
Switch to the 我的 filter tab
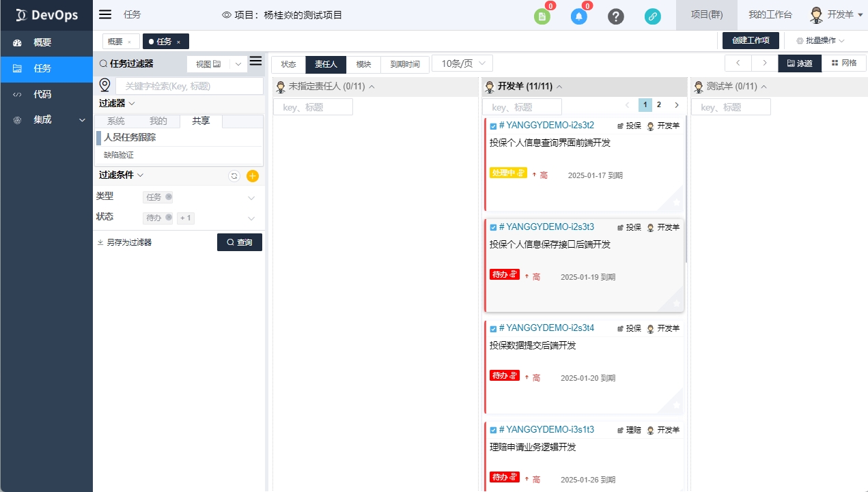click(x=158, y=121)
